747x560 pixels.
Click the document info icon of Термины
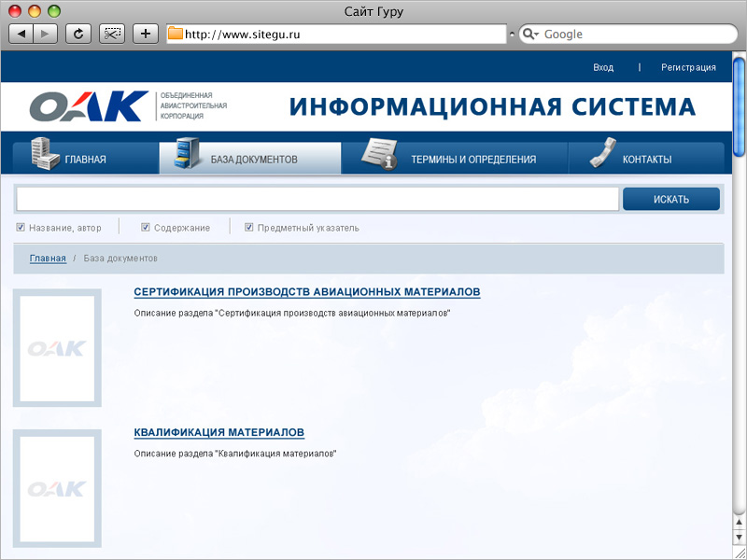380,154
